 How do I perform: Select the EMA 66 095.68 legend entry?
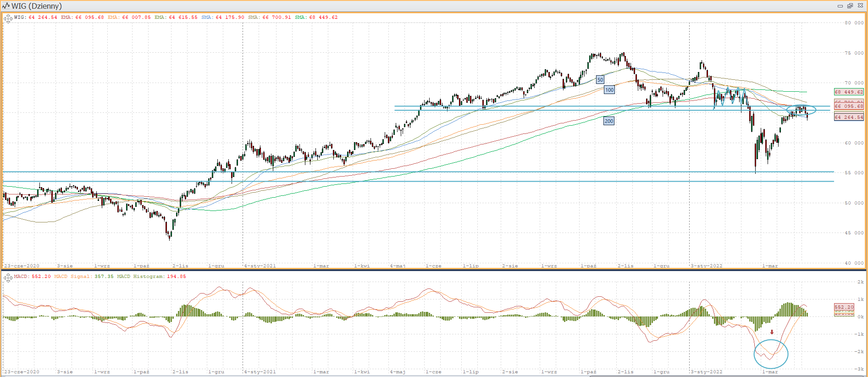click(83, 17)
